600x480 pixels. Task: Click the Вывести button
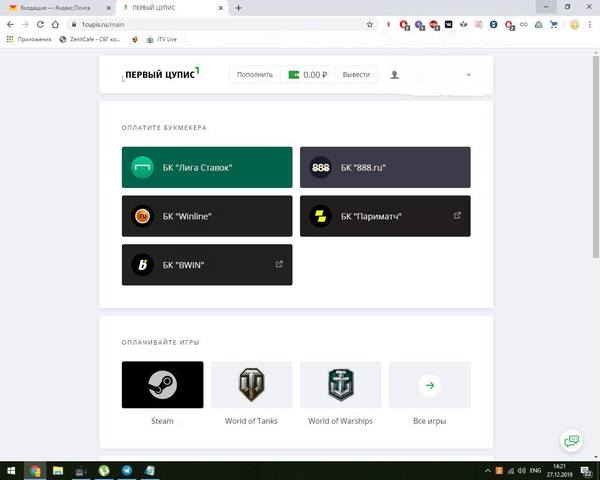click(x=356, y=75)
